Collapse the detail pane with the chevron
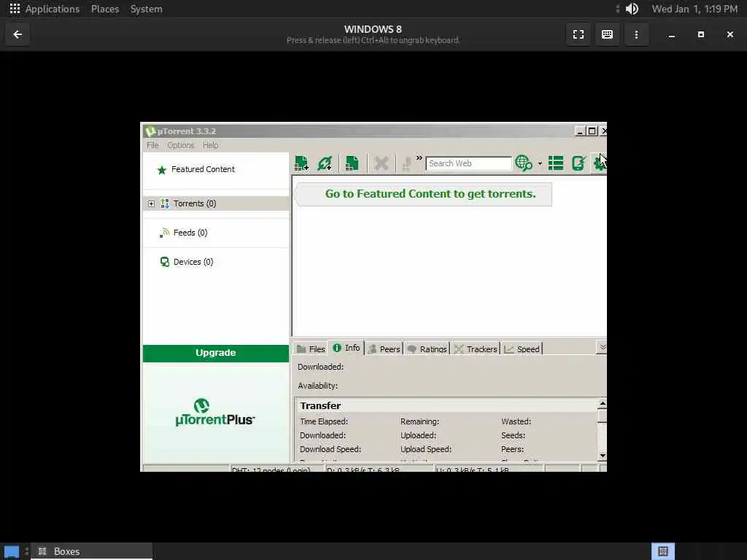 (602, 347)
